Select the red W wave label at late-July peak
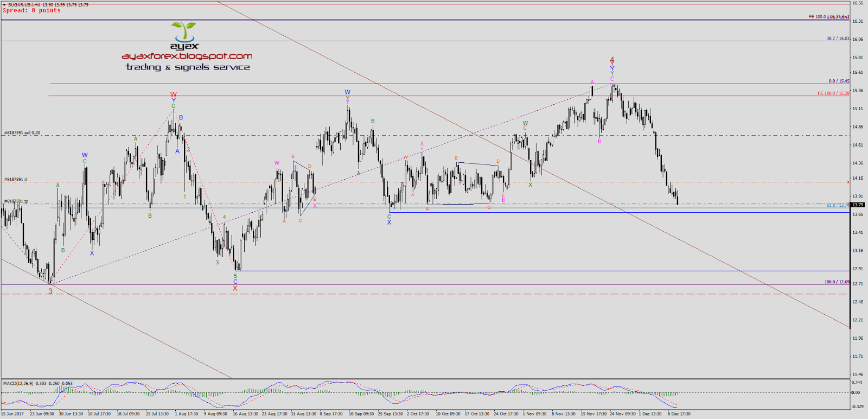The image size is (868, 419). 174,94
